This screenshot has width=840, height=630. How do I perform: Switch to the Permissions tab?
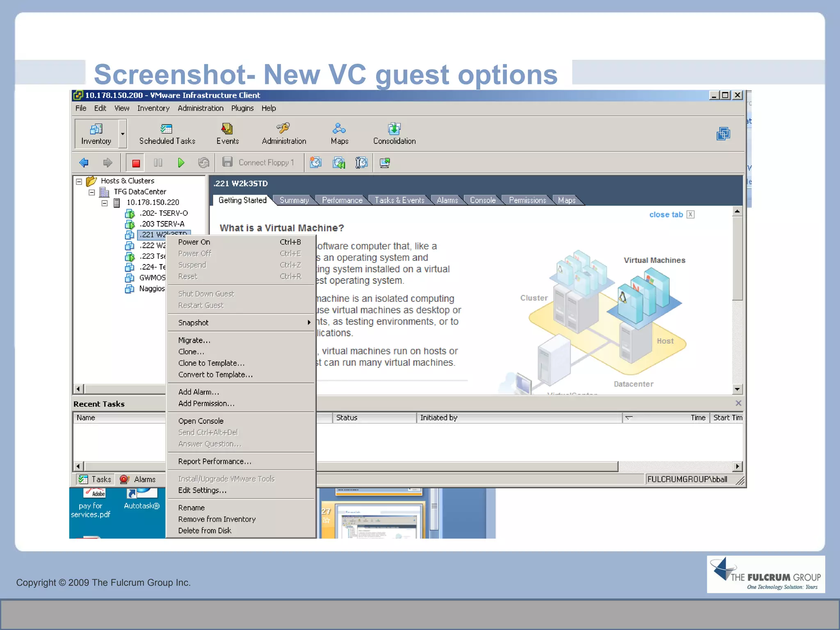[527, 200]
